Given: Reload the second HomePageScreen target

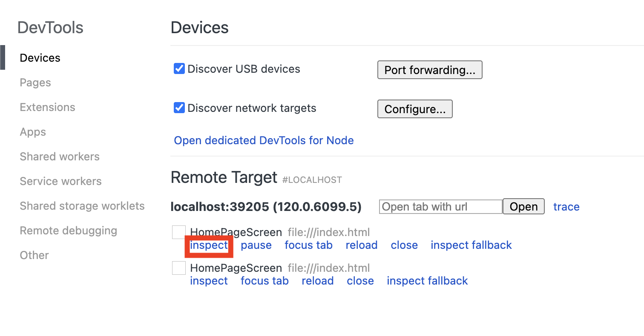Looking at the screenshot, I should point(317,280).
